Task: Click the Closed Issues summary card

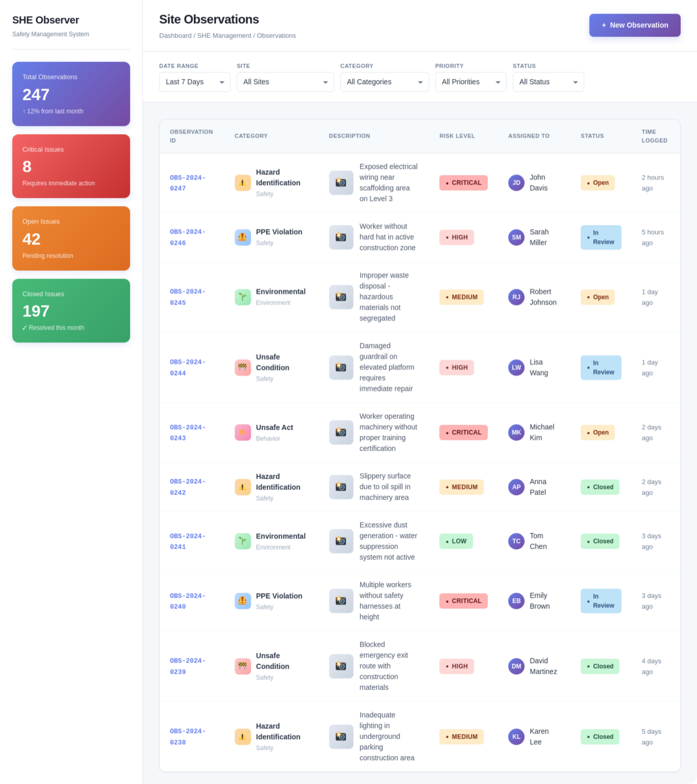Action: pos(71,310)
